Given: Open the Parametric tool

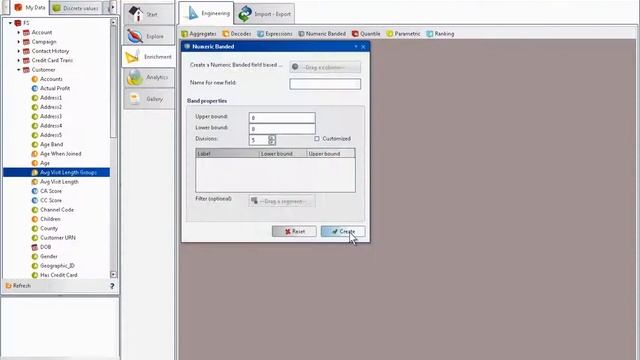Looking at the screenshot, I should 403,33.
